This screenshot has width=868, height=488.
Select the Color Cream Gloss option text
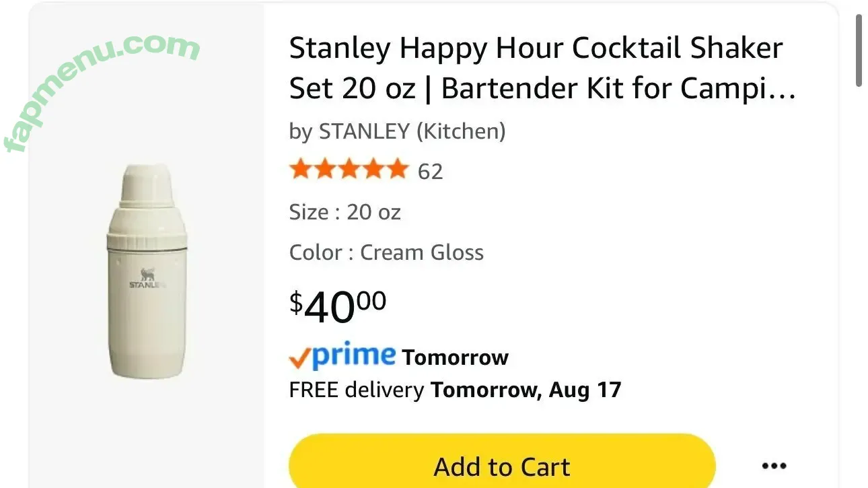point(386,252)
